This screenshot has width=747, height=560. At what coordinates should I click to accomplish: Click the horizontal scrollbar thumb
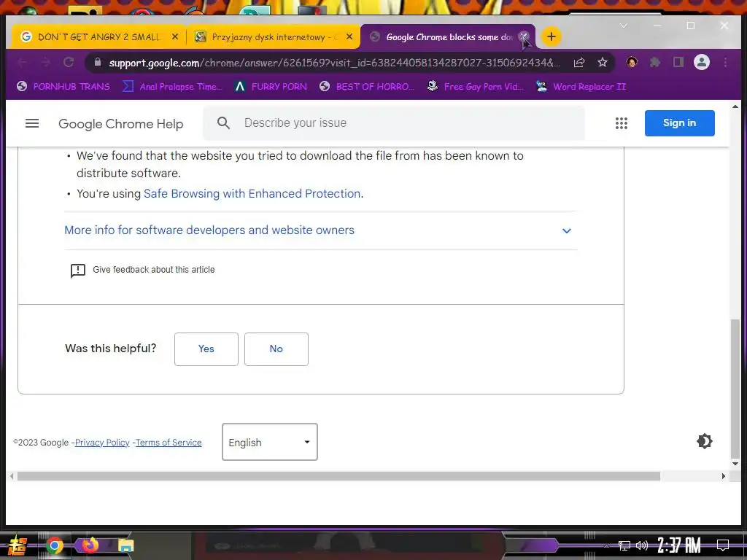[338, 476]
